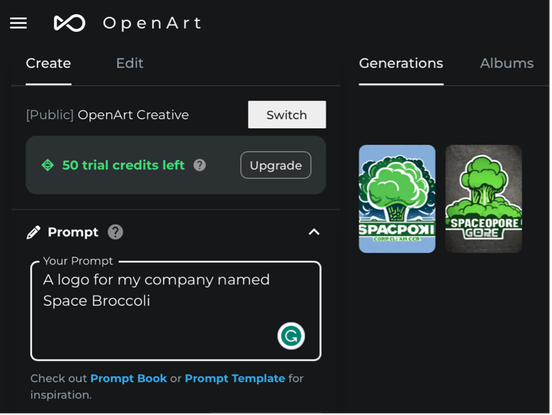Open the dark SPACEOPORE broccoli logo thumbnail
This screenshot has width=552, height=415.
click(x=484, y=199)
